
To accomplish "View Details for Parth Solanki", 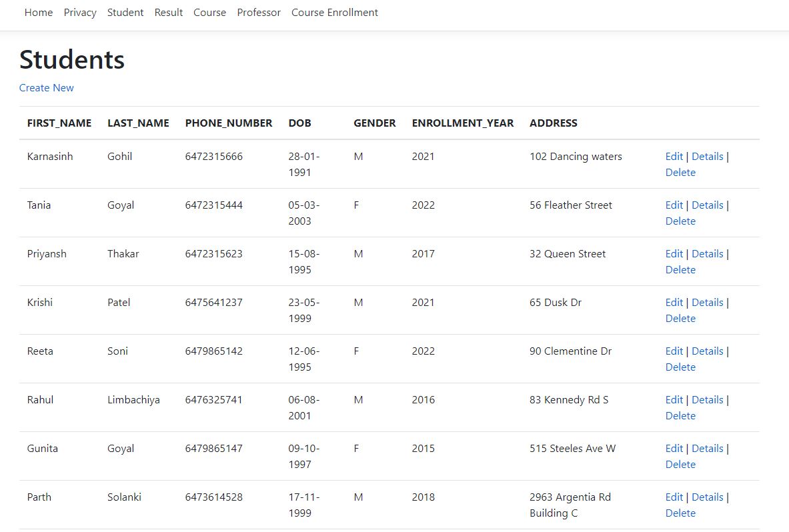I will point(708,497).
